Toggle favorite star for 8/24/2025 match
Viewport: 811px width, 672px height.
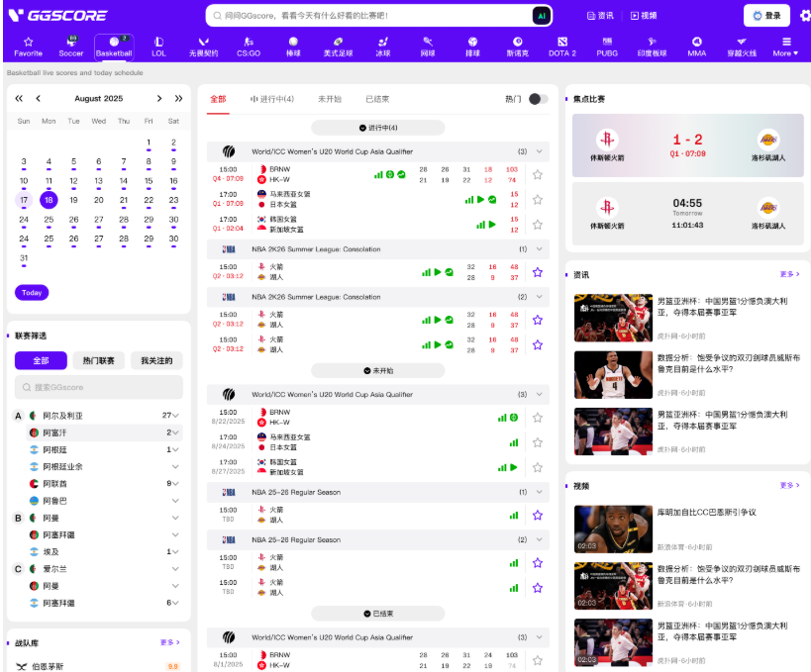click(538, 442)
